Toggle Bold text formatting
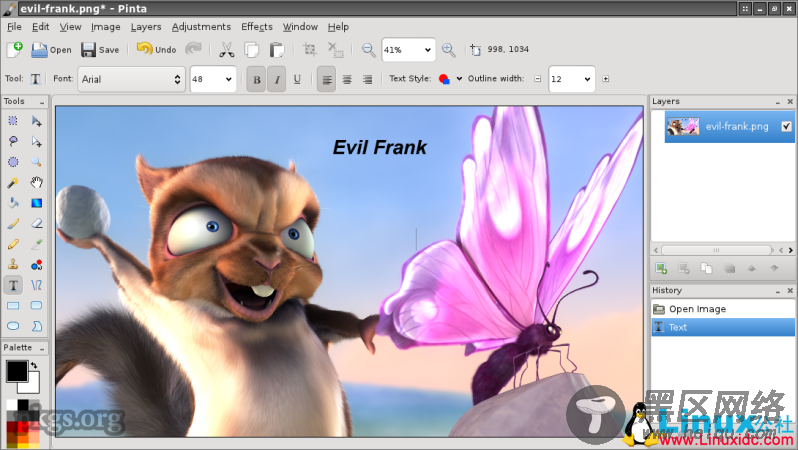 click(256, 79)
